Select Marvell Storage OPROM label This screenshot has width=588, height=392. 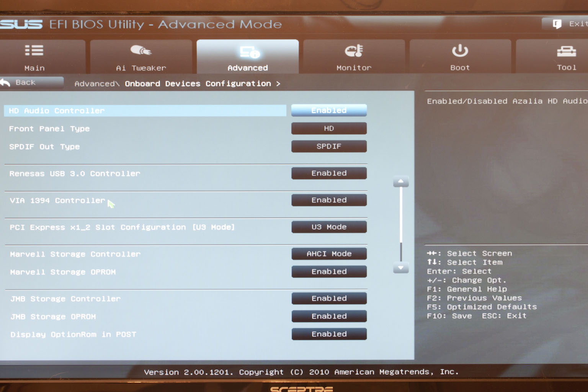point(63,272)
